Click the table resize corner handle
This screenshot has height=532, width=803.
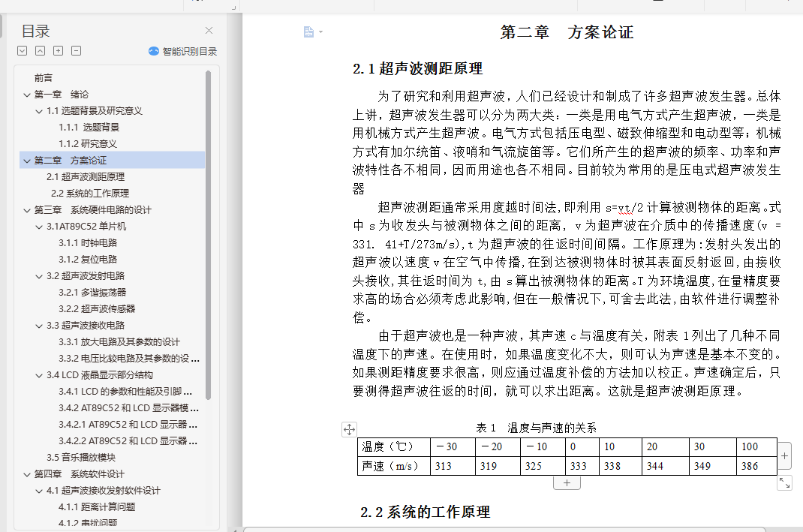784,482
